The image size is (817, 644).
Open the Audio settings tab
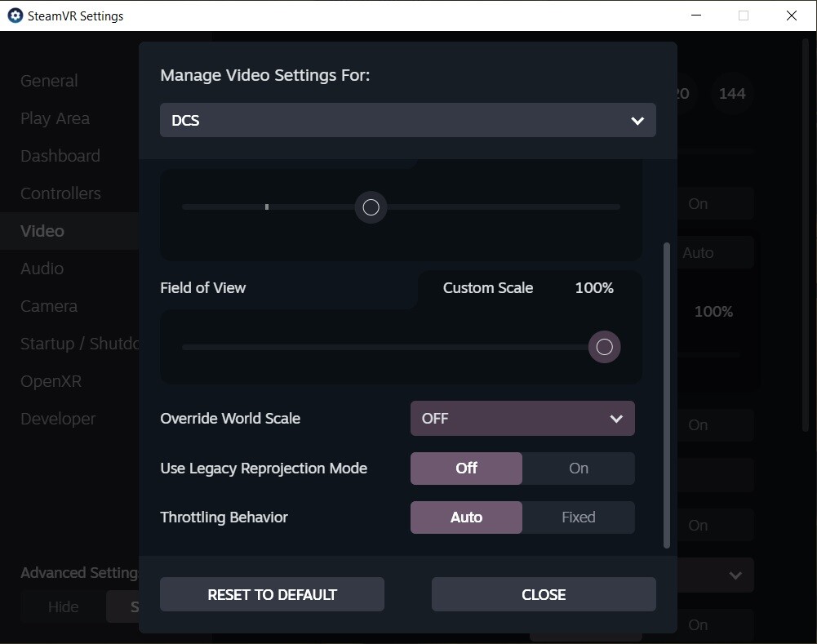[42, 269]
